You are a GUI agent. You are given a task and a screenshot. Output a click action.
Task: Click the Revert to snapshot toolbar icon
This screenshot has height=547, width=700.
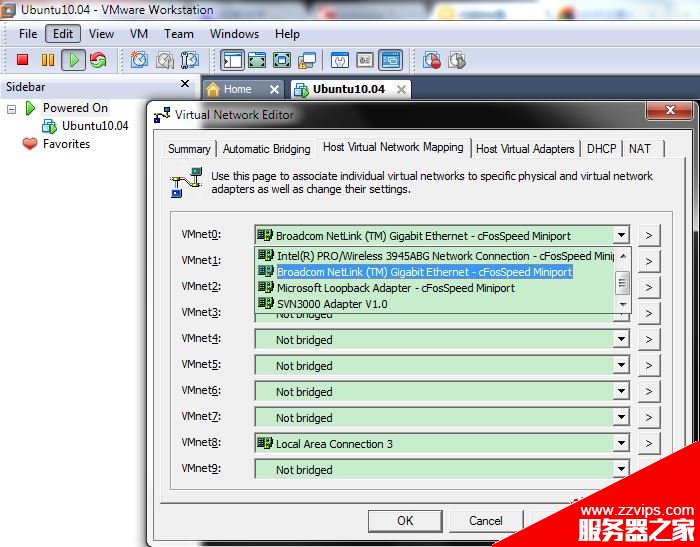[x=165, y=60]
